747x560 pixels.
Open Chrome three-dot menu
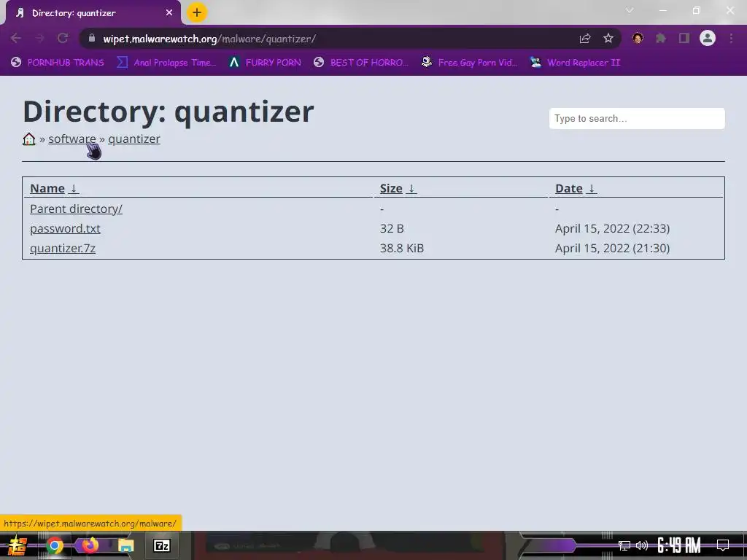pyautogui.click(x=731, y=38)
